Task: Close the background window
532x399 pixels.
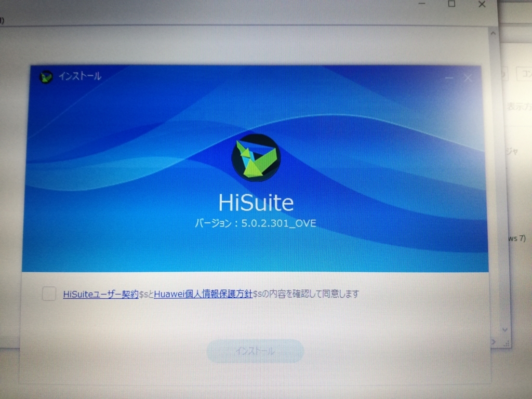Action: [482, 4]
